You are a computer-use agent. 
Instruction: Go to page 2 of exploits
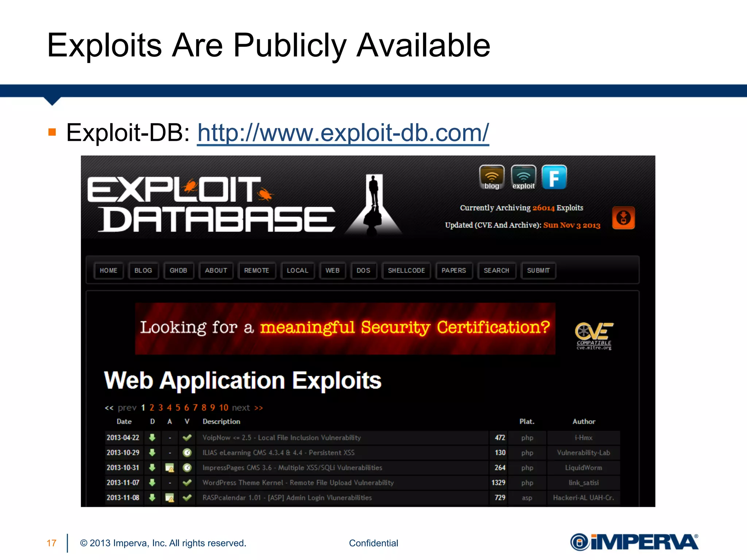tap(152, 408)
